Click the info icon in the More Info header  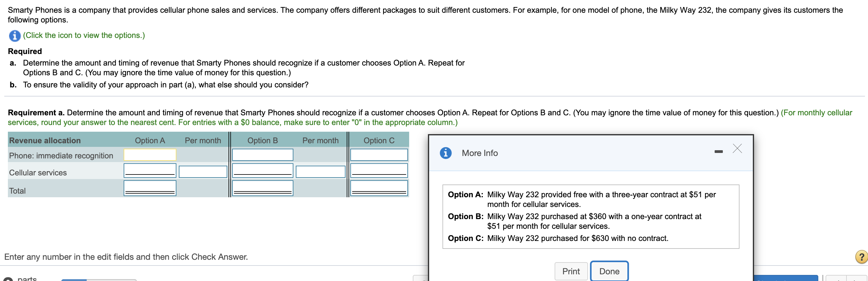(x=446, y=153)
